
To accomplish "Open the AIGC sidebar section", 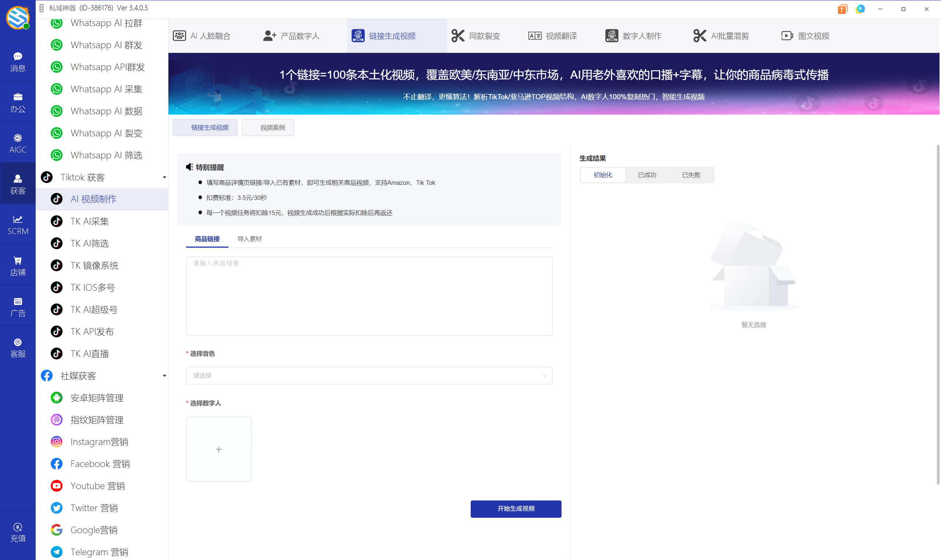I will (18, 143).
